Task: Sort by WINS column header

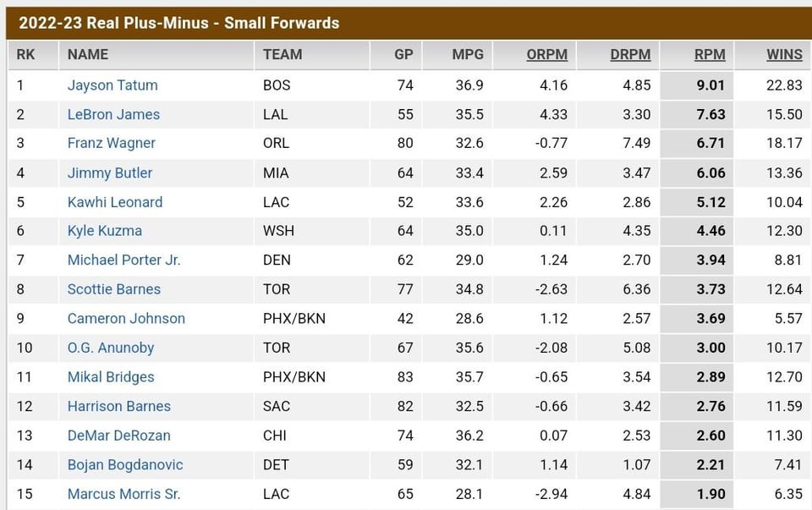Action: click(784, 54)
